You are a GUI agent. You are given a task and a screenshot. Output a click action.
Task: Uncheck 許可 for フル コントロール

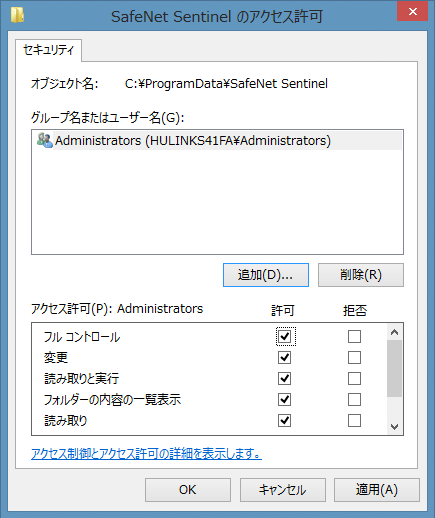(x=284, y=337)
